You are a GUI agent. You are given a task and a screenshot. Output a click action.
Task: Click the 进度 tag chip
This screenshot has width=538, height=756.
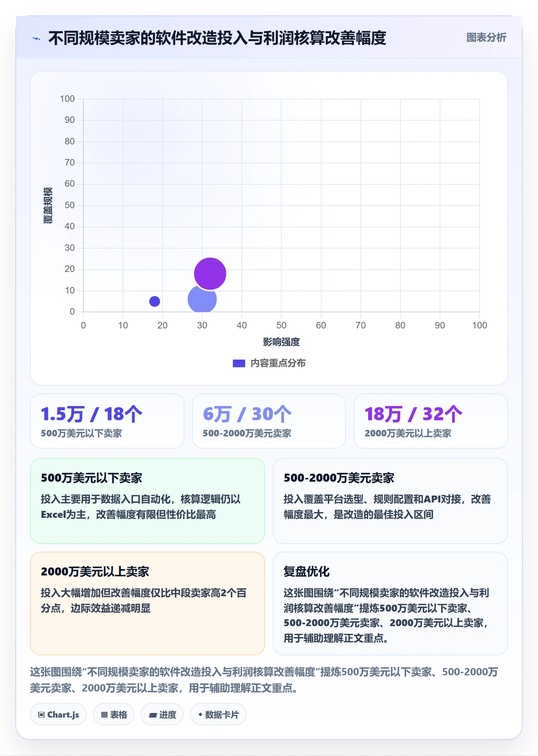tap(162, 715)
